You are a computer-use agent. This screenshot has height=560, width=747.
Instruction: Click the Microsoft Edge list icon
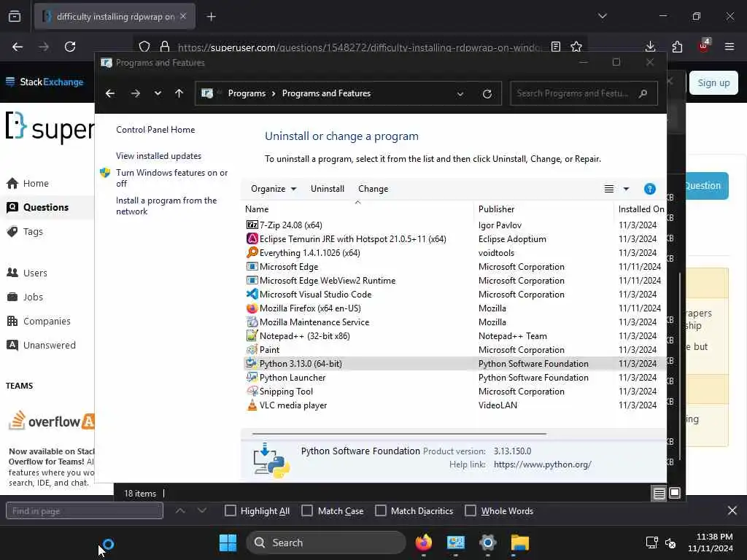click(252, 266)
